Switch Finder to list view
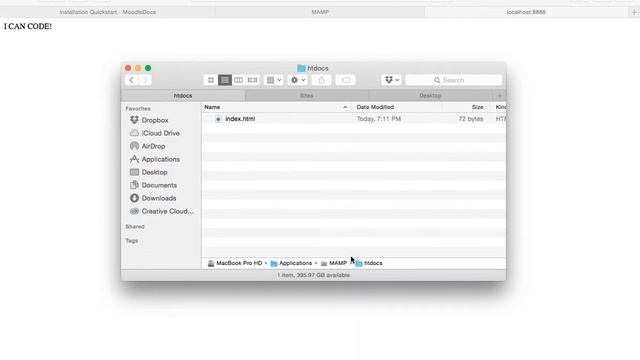The image size is (640, 360). [x=224, y=80]
